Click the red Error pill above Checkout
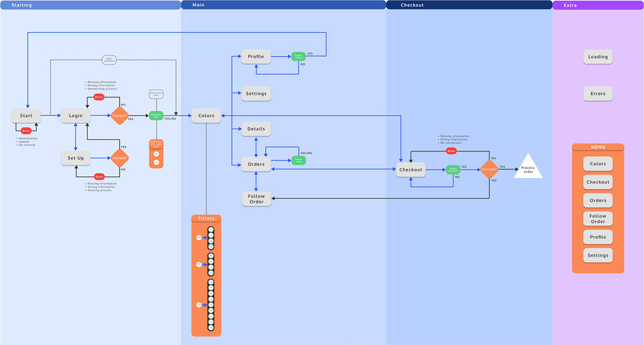Image resolution: width=644 pixels, height=345 pixels. (451, 151)
